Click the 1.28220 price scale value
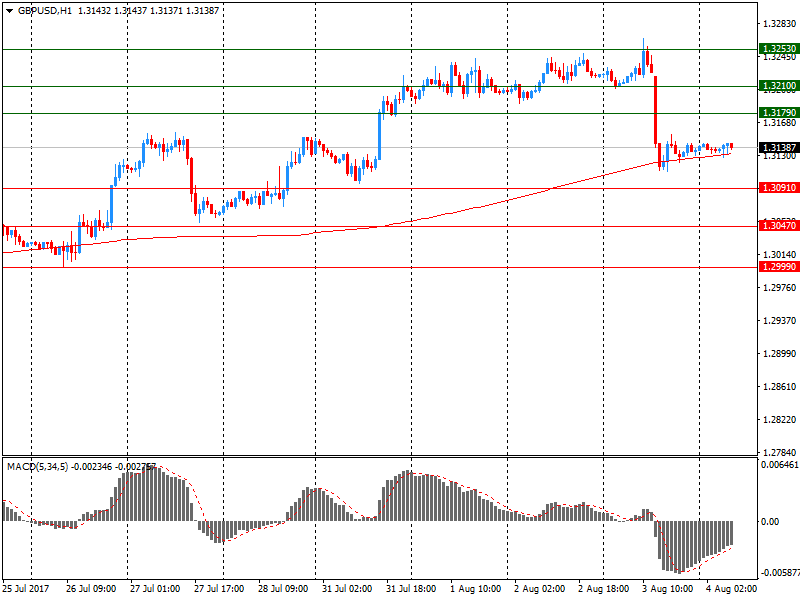The image size is (800, 600). tap(779, 419)
